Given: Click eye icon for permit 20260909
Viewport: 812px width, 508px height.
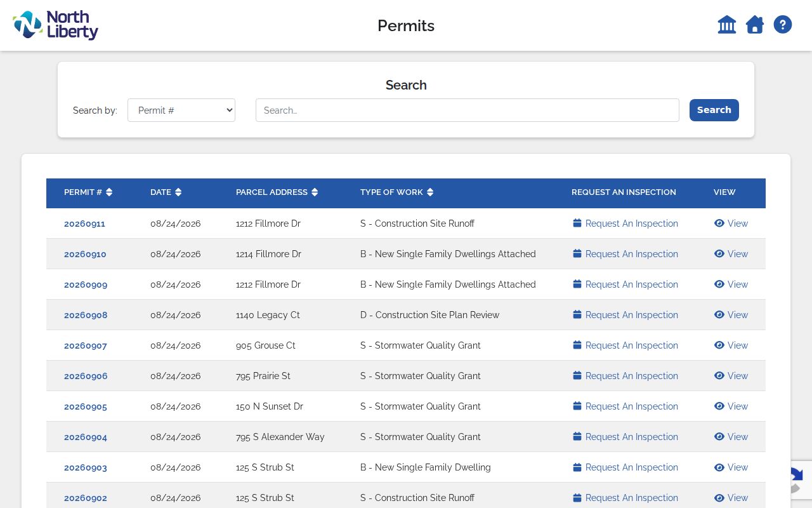Looking at the screenshot, I should pos(719,284).
